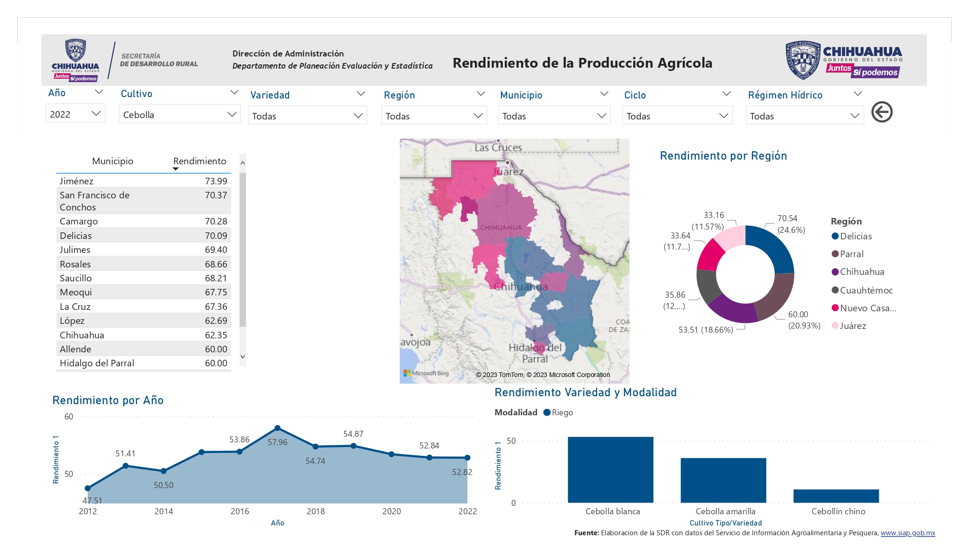Open the Año value dropdown showing 2022
This screenshot has width=969, height=560.
pyautogui.click(x=75, y=114)
